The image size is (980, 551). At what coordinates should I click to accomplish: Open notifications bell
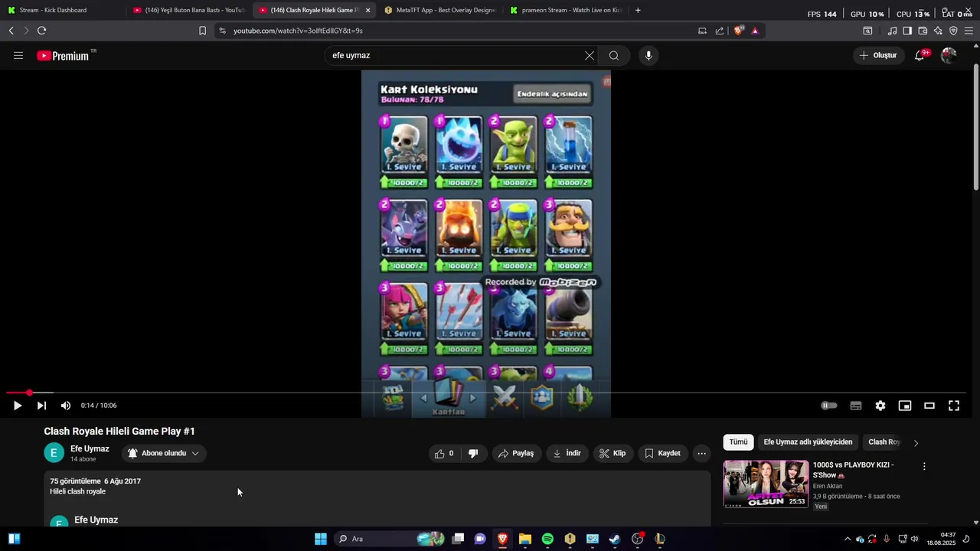click(920, 55)
